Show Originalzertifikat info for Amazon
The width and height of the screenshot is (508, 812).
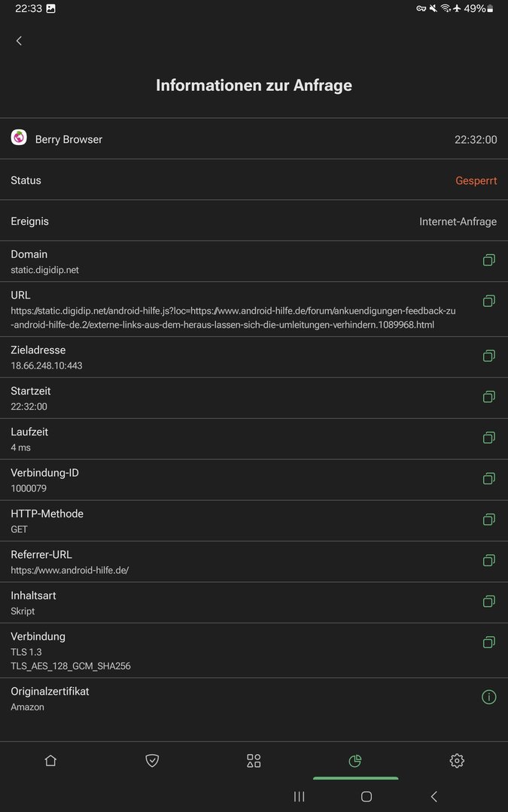click(488, 697)
